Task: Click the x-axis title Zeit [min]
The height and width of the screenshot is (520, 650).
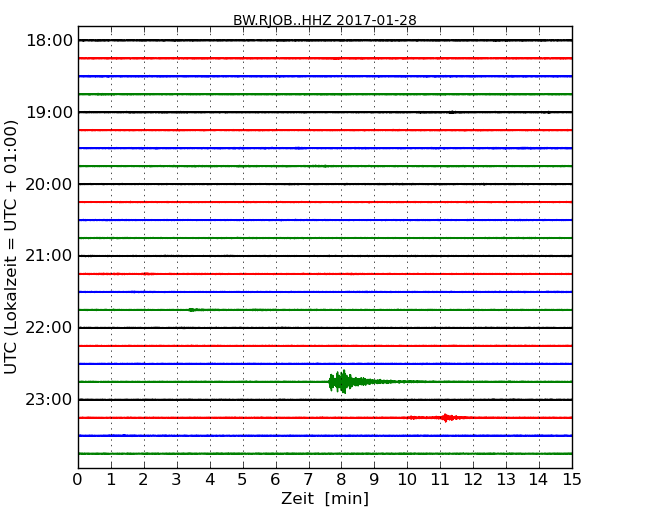Action: 325,498
